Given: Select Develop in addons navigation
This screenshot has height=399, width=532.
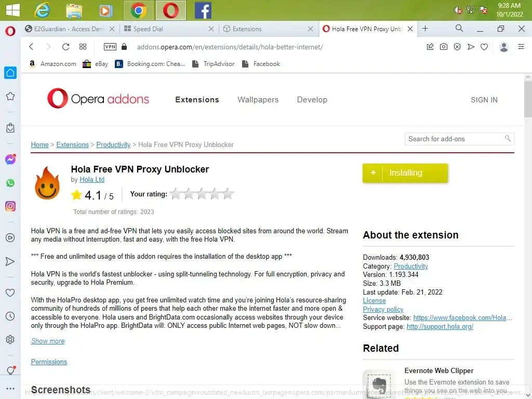Looking at the screenshot, I should 312,100.
